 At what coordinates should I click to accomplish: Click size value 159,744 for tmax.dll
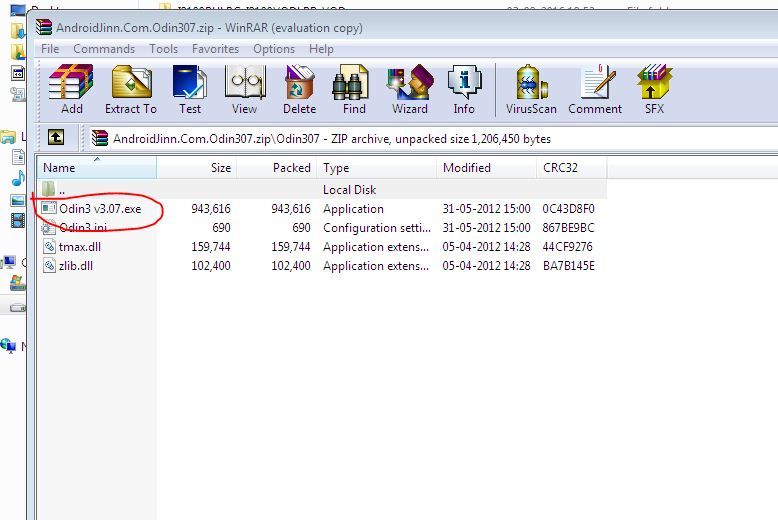click(x=211, y=247)
